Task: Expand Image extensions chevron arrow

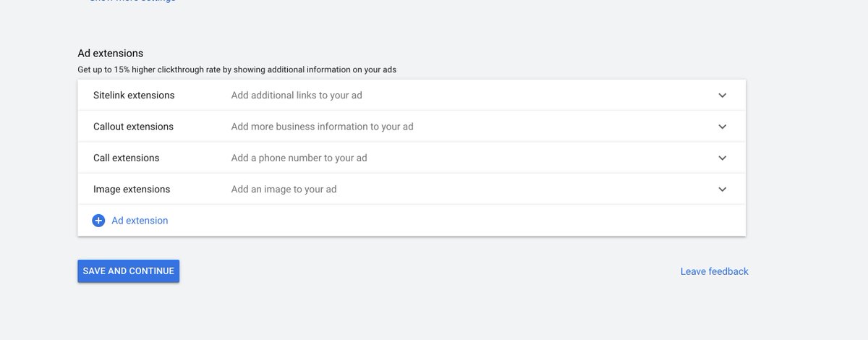Action: tap(722, 190)
